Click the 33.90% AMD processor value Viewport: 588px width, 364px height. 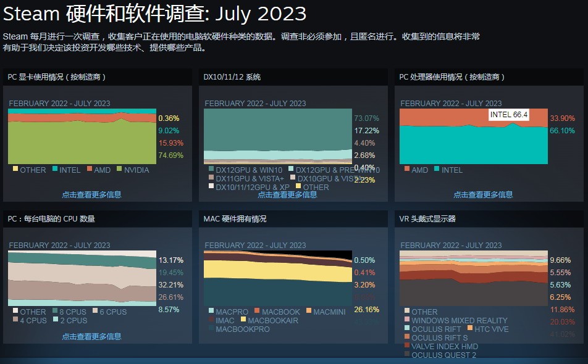[562, 118]
